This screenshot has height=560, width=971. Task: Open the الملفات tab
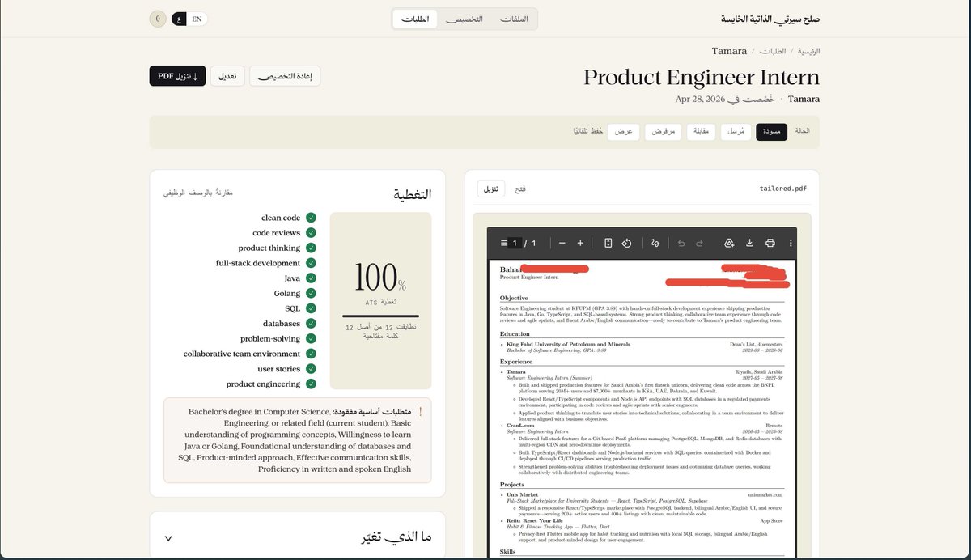point(513,19)
